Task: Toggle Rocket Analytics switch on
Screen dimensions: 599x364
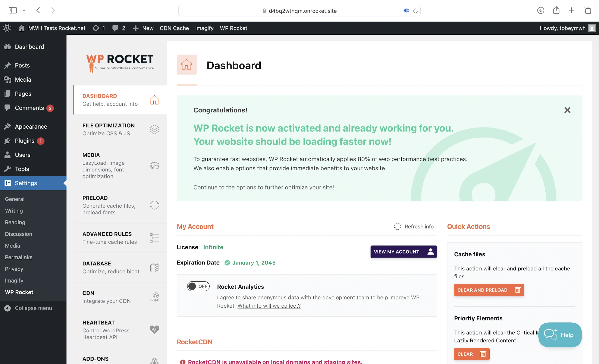Action: [198, 286]
